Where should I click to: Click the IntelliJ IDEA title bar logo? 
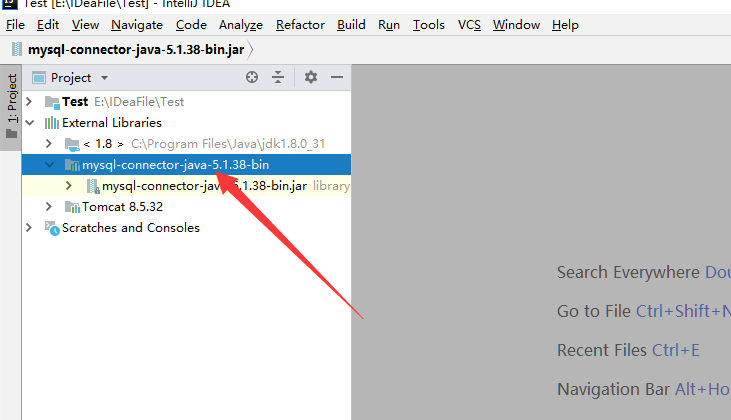pos(9,4)
